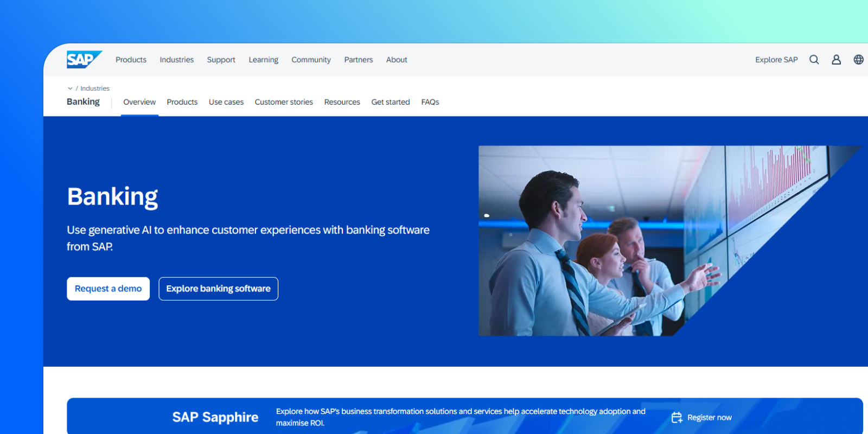Switch to the Use cases tab
The height and width of the screenshot is (434, 868).
[226, 102]
